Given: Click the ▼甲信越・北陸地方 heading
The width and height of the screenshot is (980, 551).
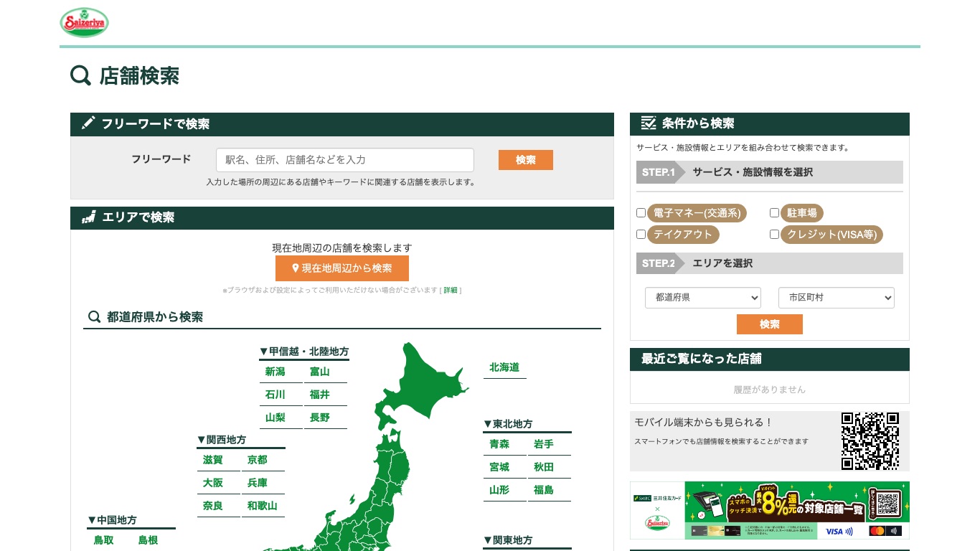Looking at the screenshot, I should [x=304, y=352].
